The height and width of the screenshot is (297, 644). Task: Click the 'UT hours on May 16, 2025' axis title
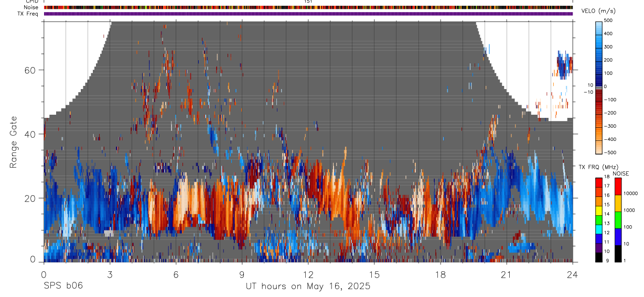(308, 287)
